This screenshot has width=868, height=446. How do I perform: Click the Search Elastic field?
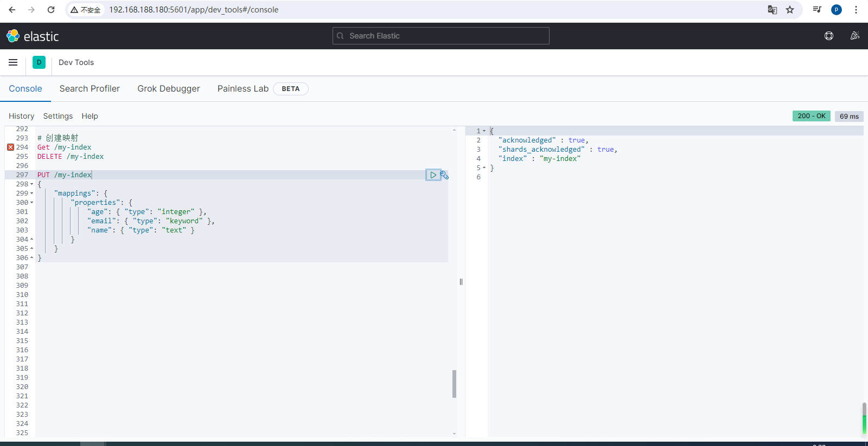[441, 36]
